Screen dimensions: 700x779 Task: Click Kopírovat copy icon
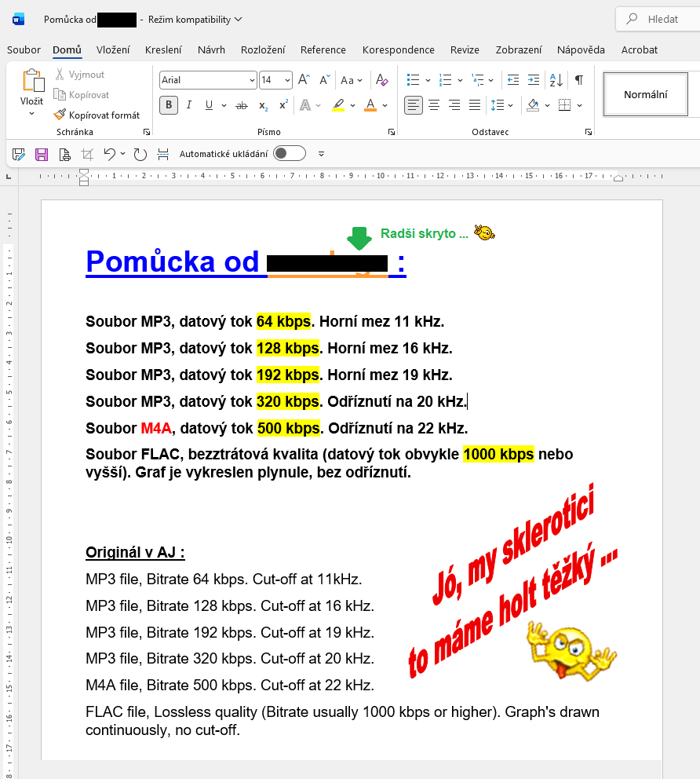tap(60, 94)
